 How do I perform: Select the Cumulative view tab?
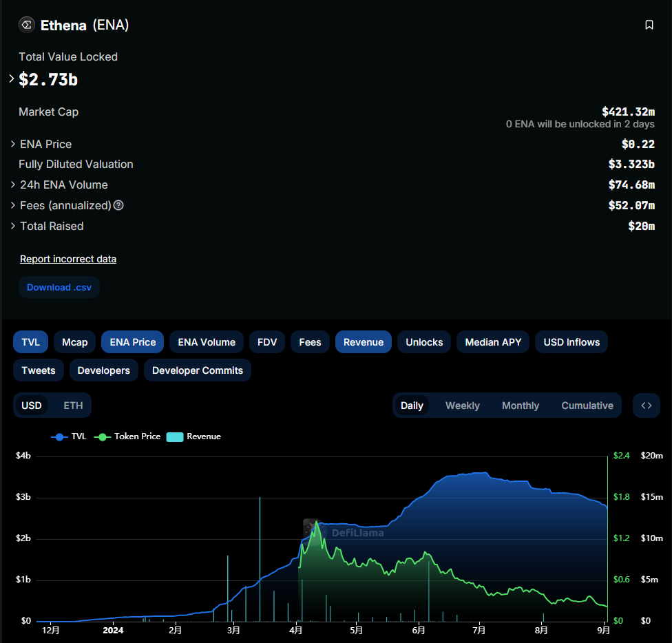[x=587, y=405]
